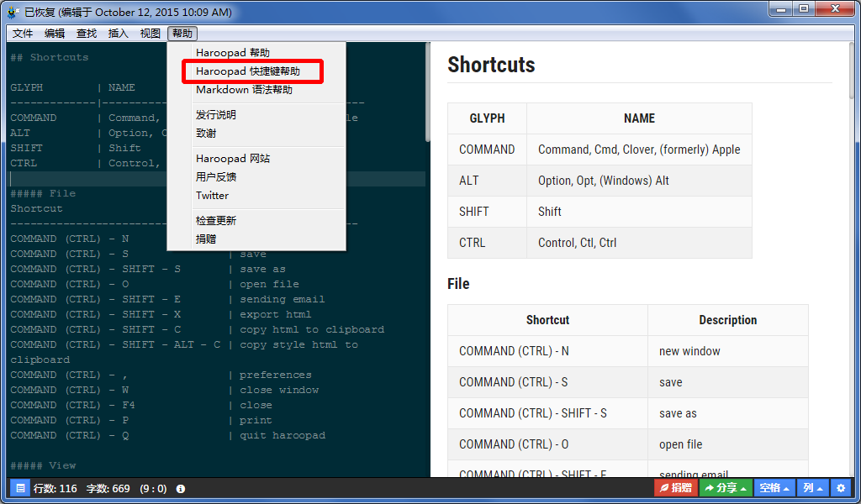Choose Markdown 语法帮助 menu entry
861x504 pixels.
[256, 89]
